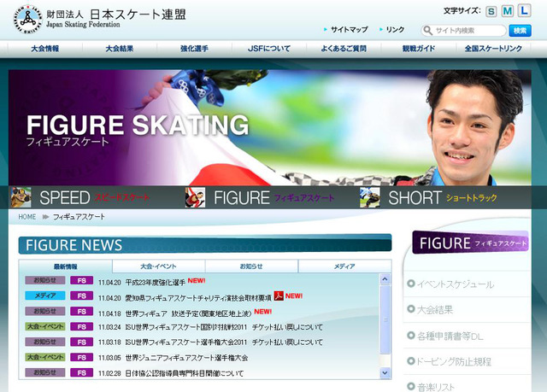Click the メディア badge on the 愛知県 row
The height and width of the screenshot is (392, 547).
(x=45, y=295)
